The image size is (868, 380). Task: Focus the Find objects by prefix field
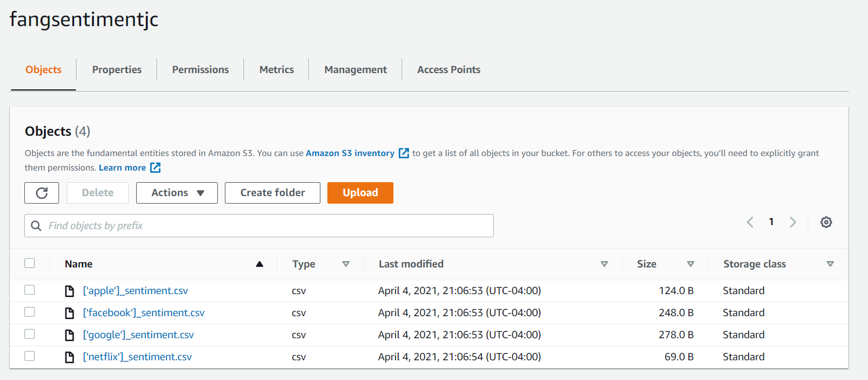click(259, 226)
